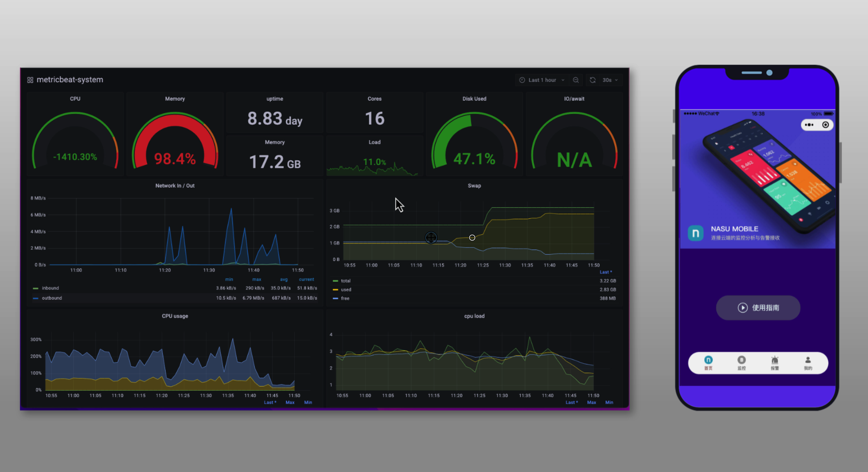Toggle the used series in Swap legend
Image resolution: width=868 pixels, height=472 pixels.
point(346,289)
